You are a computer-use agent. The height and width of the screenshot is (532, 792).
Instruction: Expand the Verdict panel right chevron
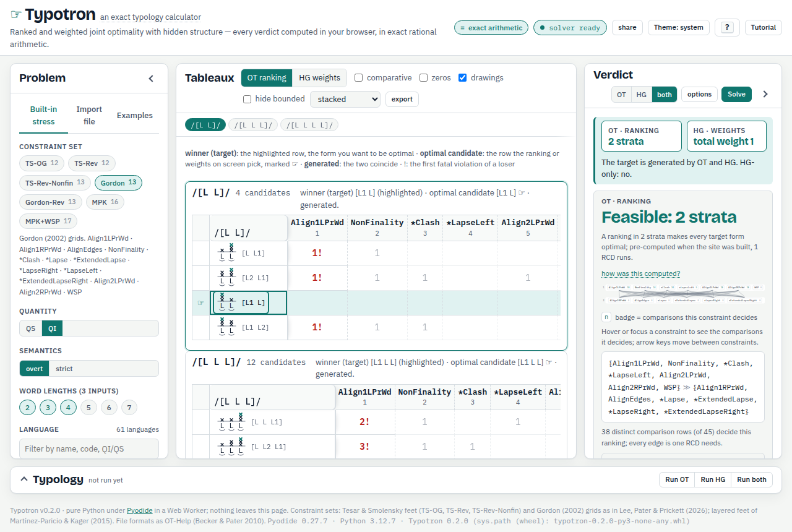pos(765,94)
